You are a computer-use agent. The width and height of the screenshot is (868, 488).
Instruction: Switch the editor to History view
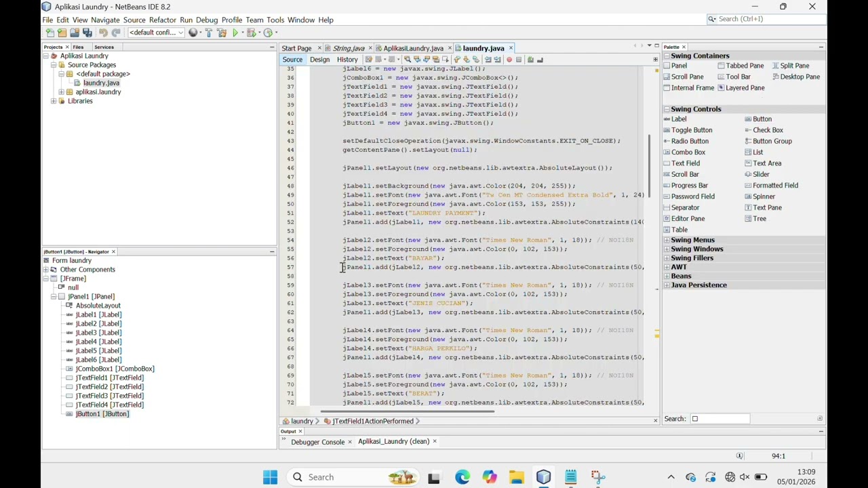pos(347,60)
